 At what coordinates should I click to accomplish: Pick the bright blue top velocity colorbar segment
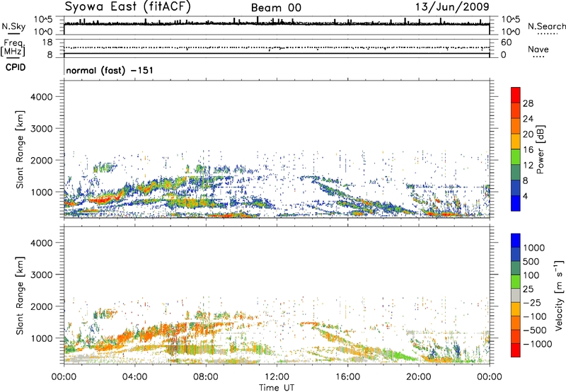coord(516,241)
